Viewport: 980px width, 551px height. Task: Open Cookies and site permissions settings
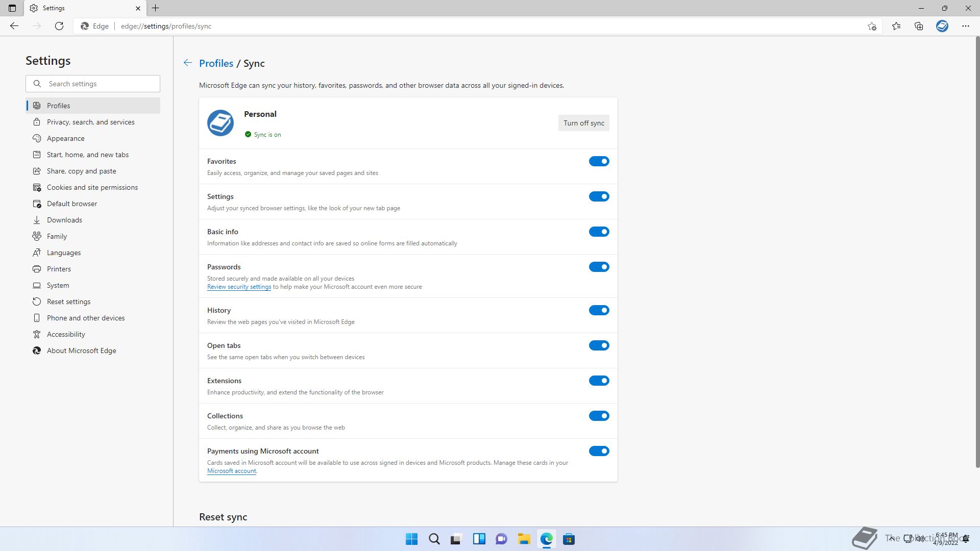tap(93, 187)
